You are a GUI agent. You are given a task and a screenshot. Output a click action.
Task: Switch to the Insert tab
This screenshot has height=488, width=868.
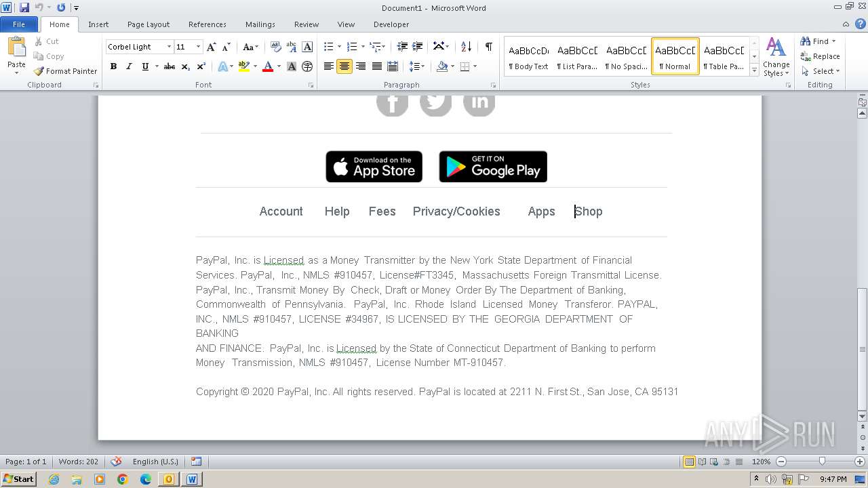tap(98, 24)
